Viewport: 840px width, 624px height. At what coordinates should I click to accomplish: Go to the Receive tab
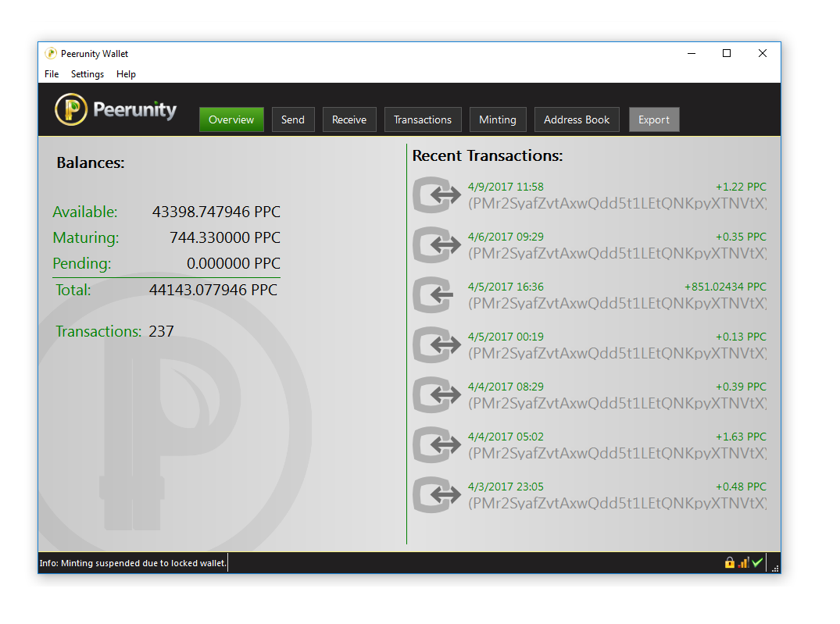[x=349, y=119]
